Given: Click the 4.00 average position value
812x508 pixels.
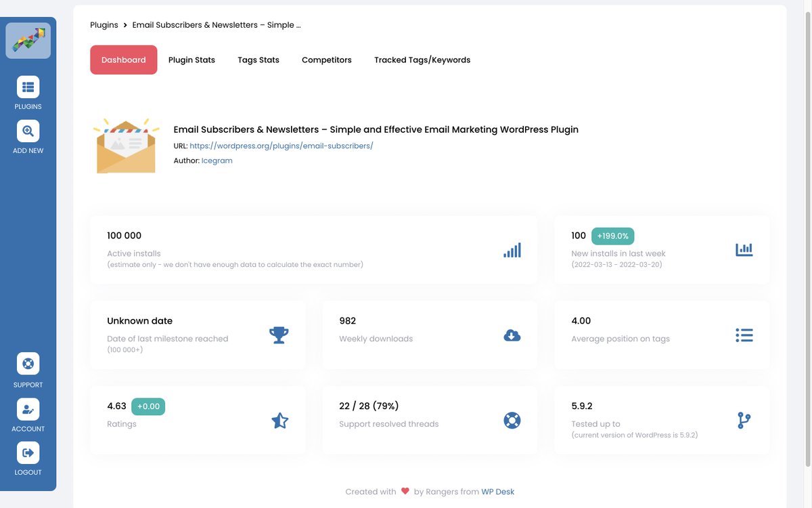Looking at the screenshot, I should pyautogui.click(x=581, y=321).
